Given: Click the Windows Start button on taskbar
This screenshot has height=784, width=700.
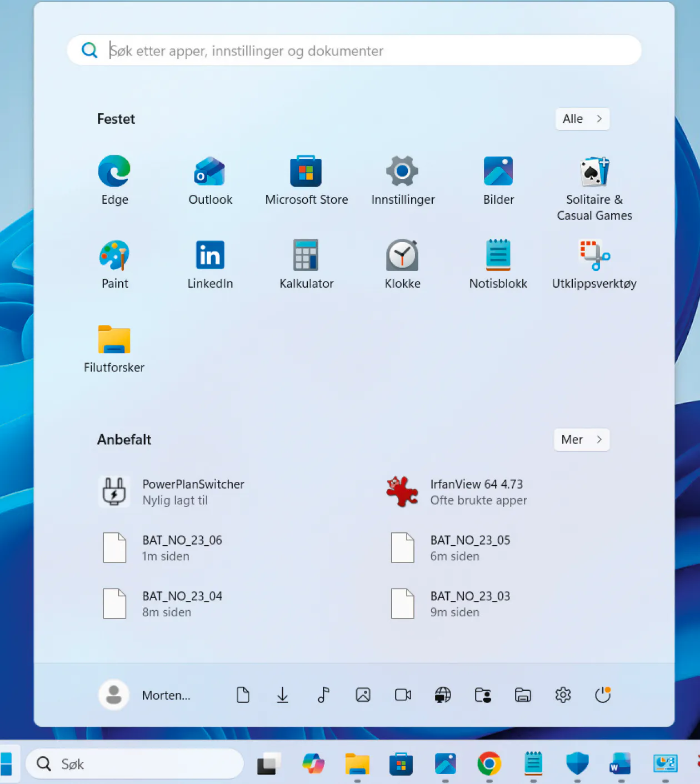Looking at the screenshot, I should pyautogui.click(x=6, y=764).
